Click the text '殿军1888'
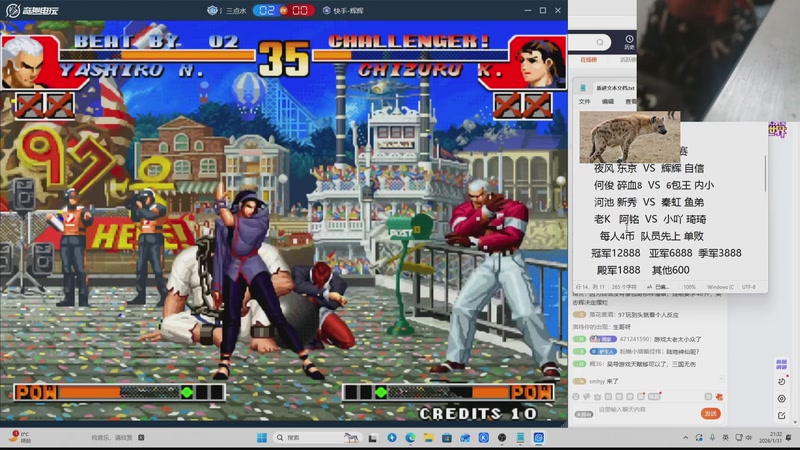The image size is (800, 450). coord(618,270)
